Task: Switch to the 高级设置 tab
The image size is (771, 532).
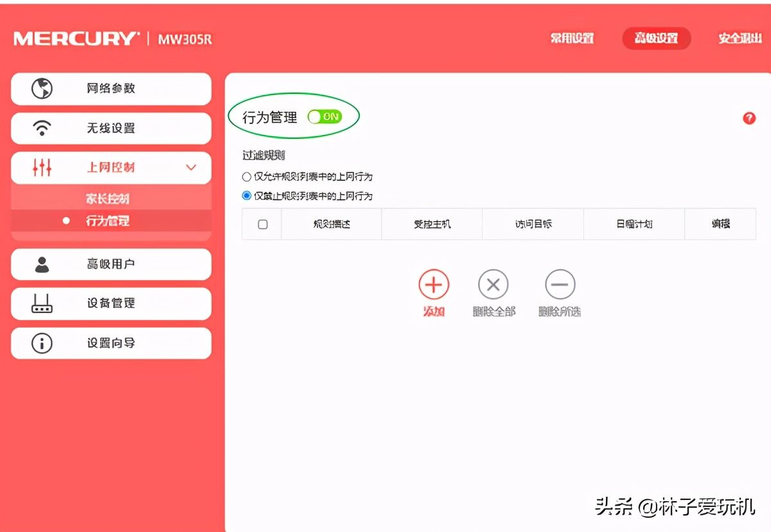Action: tap(656, 39)
